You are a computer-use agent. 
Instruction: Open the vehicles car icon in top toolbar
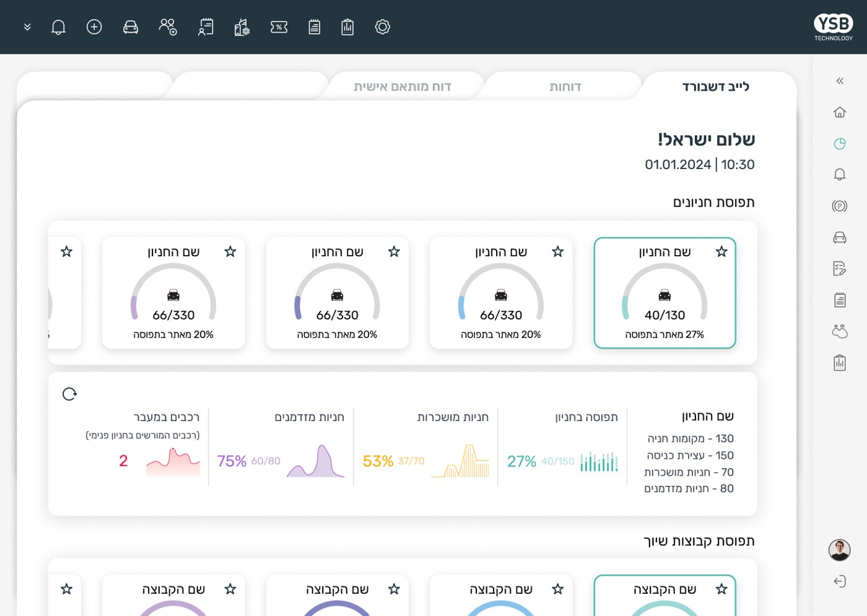click(x=131, y=27)
